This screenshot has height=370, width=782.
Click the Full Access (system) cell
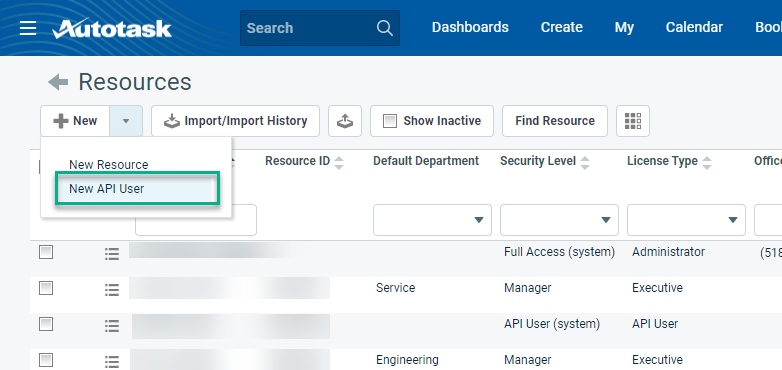point(560,252)
